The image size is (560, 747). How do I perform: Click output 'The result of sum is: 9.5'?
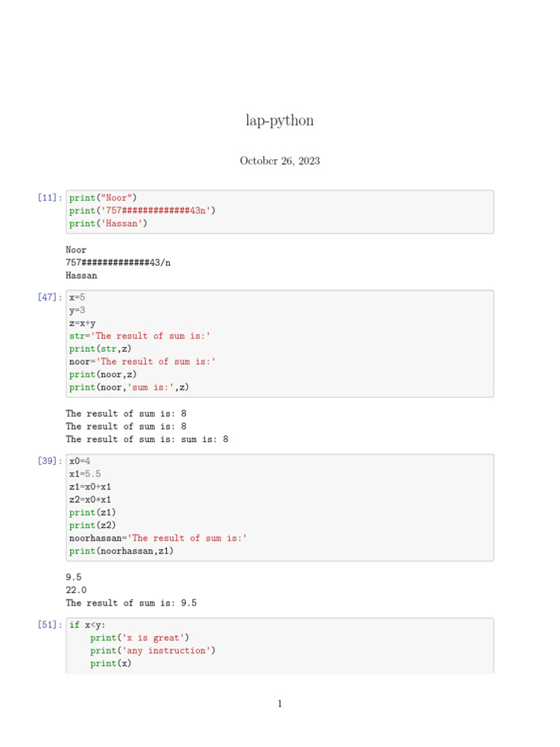[131, 603]
